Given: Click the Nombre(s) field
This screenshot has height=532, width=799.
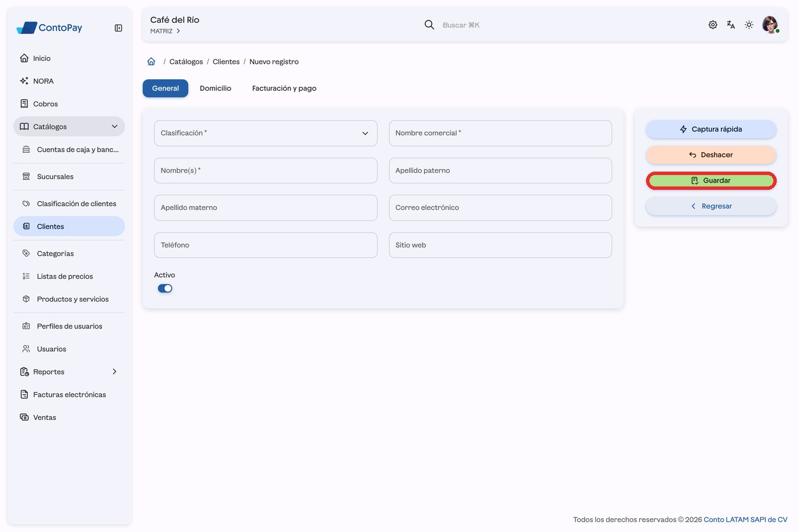Looking at the screenshot, I should tap(266, 170).
